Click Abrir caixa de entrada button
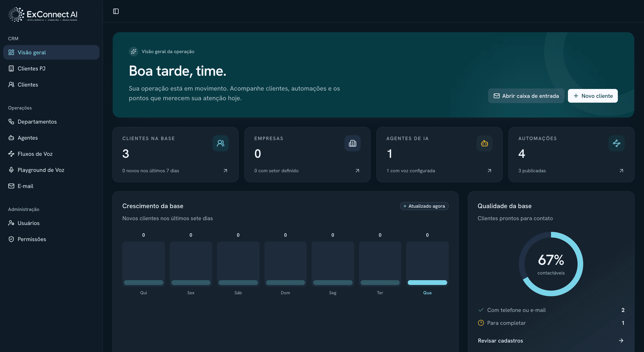The width and height of the screenshot is (644, 352). (x=526, y=96)
